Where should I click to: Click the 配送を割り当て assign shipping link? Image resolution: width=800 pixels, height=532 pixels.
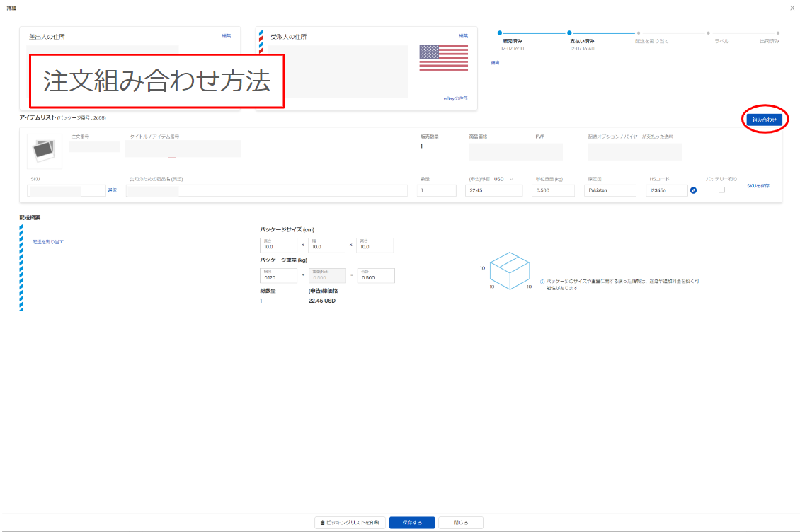48,242
